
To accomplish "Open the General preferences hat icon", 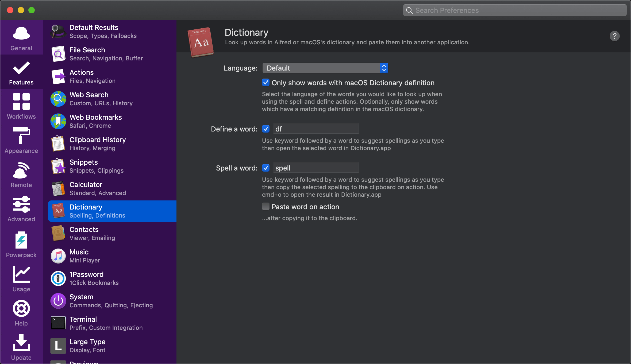I will point(21,33).
